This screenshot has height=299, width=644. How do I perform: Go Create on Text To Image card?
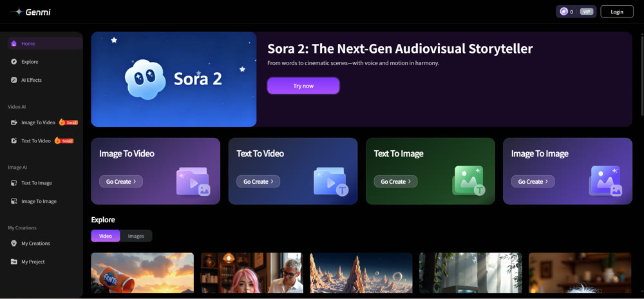click(395, 182)
